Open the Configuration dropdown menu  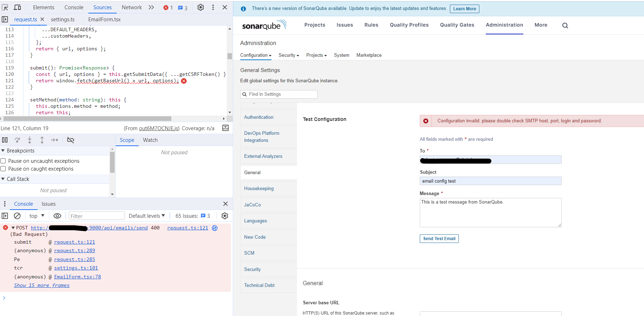(x=256, y=55)
